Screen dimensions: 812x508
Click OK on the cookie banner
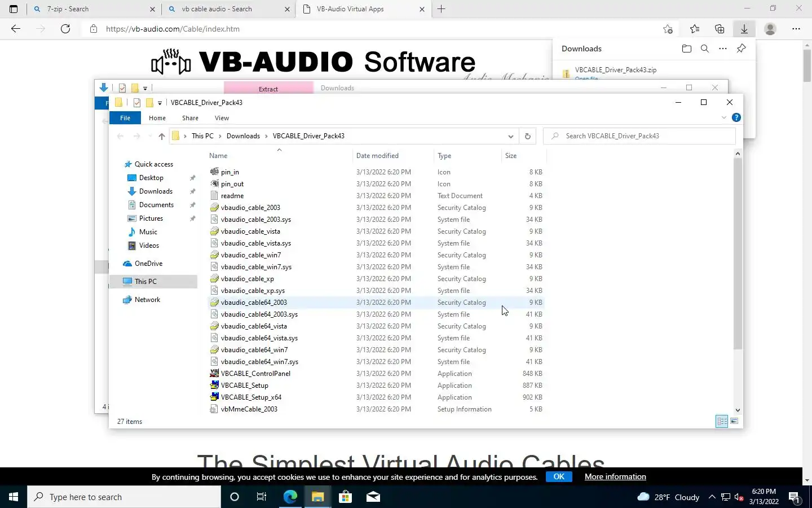tap(559, 476)
